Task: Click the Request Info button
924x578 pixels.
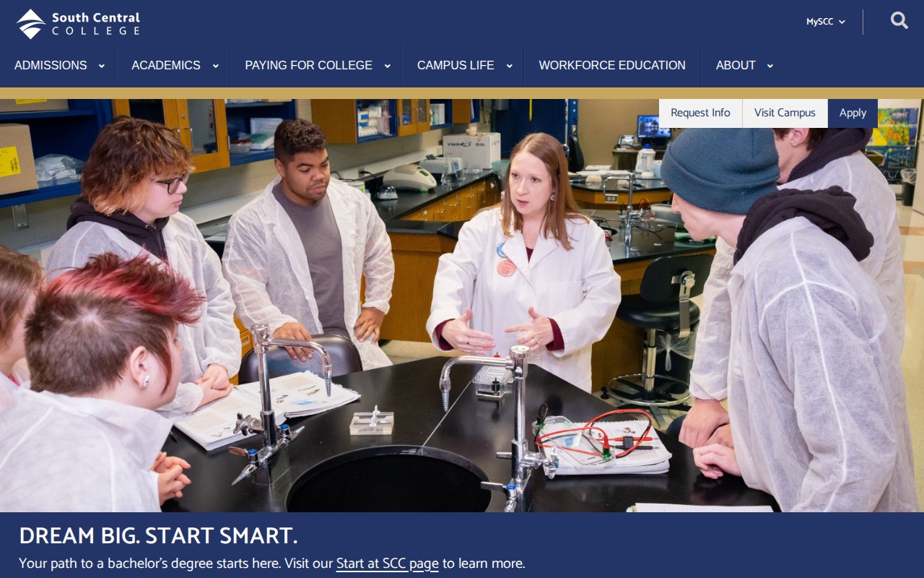Action: (x=700, y=113)
